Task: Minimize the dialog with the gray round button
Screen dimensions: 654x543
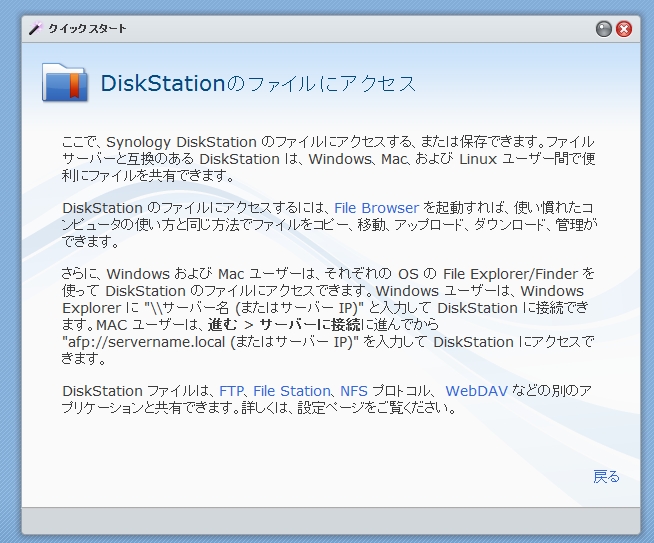Action: point(604,29)
